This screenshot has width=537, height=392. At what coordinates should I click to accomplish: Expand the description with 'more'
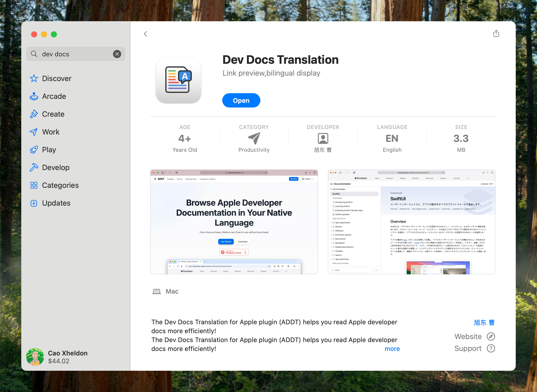[x=392, y=349]
